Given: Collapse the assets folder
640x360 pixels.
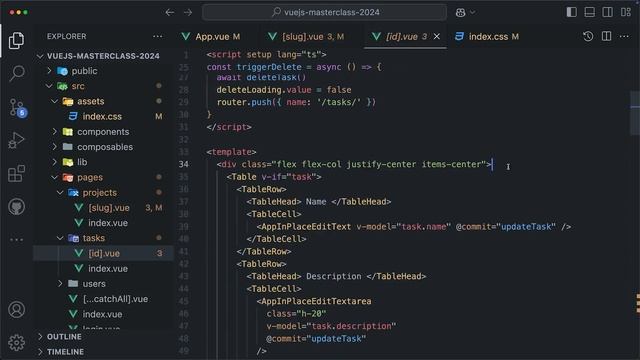Looking at the screenshot, I should [55, 101].
